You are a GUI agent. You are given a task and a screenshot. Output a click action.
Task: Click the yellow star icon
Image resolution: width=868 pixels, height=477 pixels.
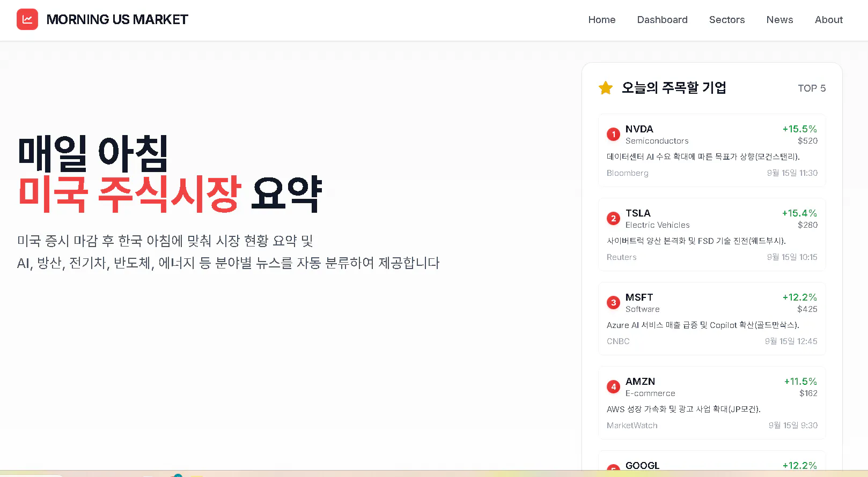[606, 88]
